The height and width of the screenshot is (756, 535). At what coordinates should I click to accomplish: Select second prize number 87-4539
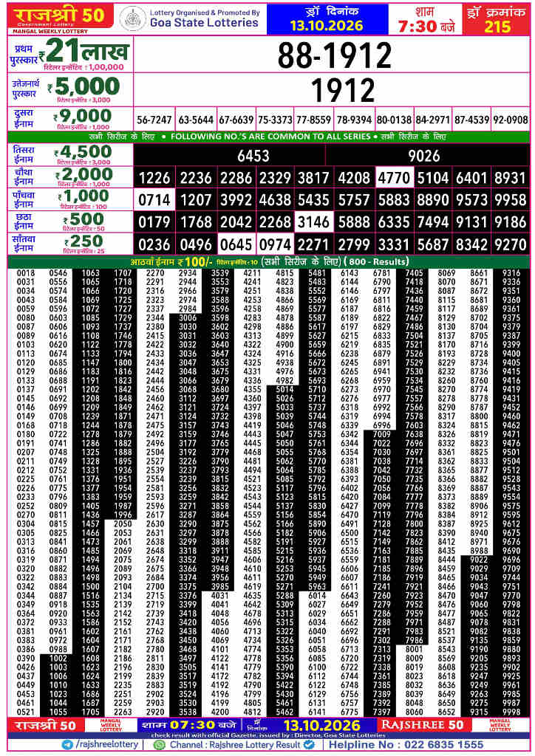(x=471, y=120)
